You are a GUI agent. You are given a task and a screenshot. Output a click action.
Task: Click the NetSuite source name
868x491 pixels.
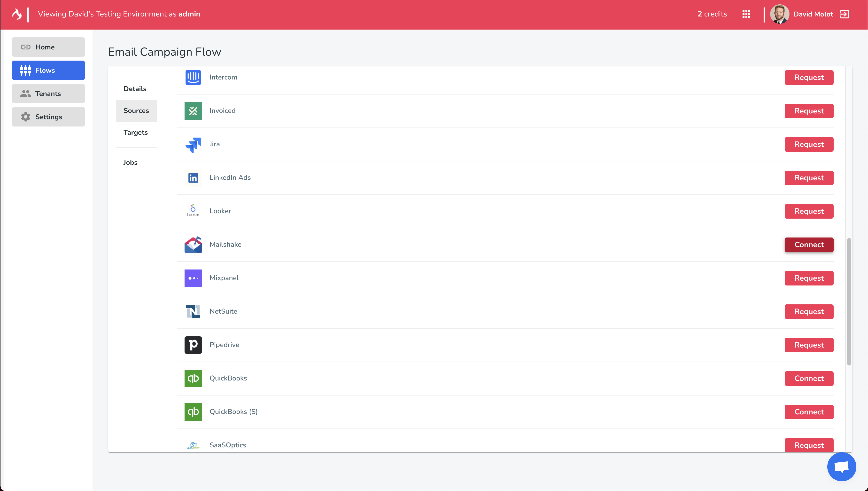click(223, 312)
